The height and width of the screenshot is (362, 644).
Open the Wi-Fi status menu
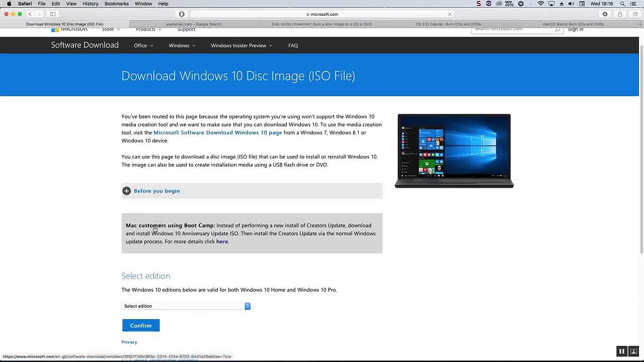541,4
